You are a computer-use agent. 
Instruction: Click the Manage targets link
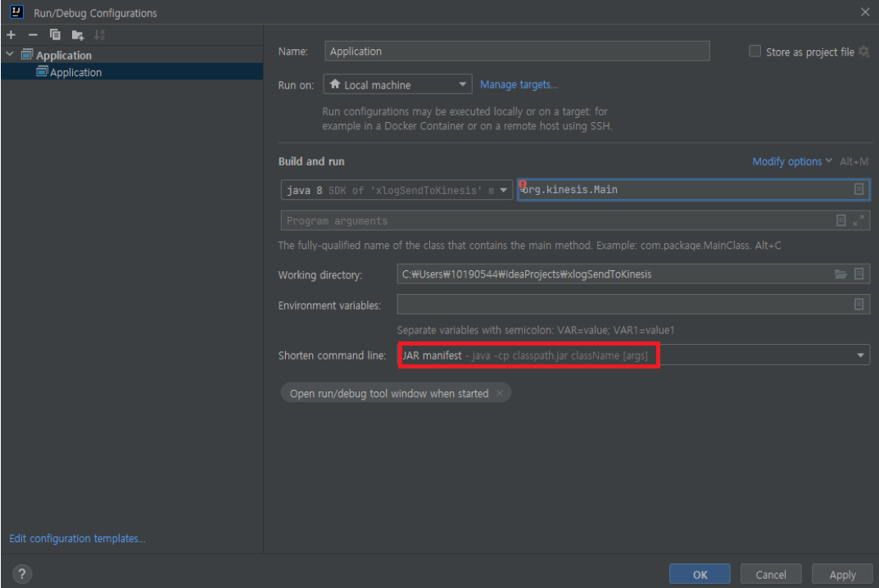(519, 84)
